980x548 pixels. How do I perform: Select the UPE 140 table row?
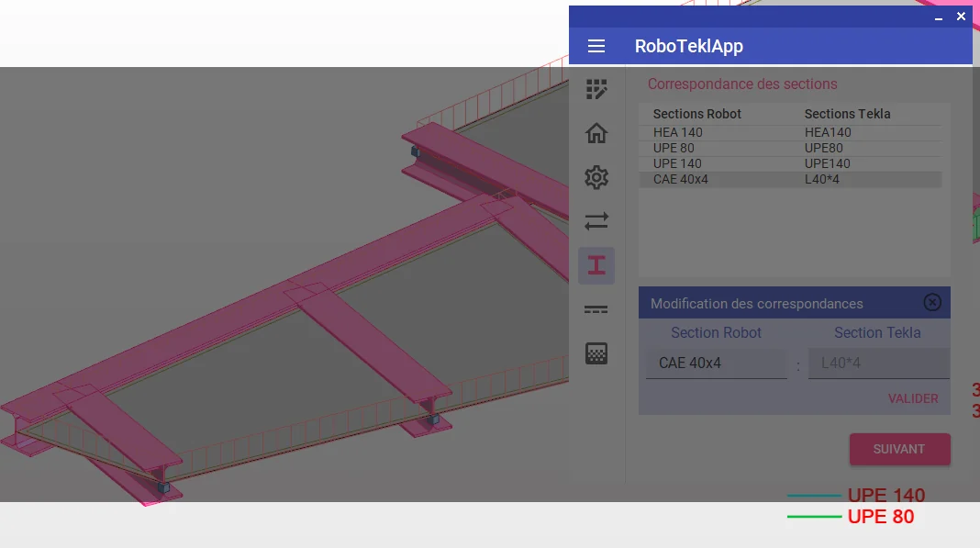[790, 164]
